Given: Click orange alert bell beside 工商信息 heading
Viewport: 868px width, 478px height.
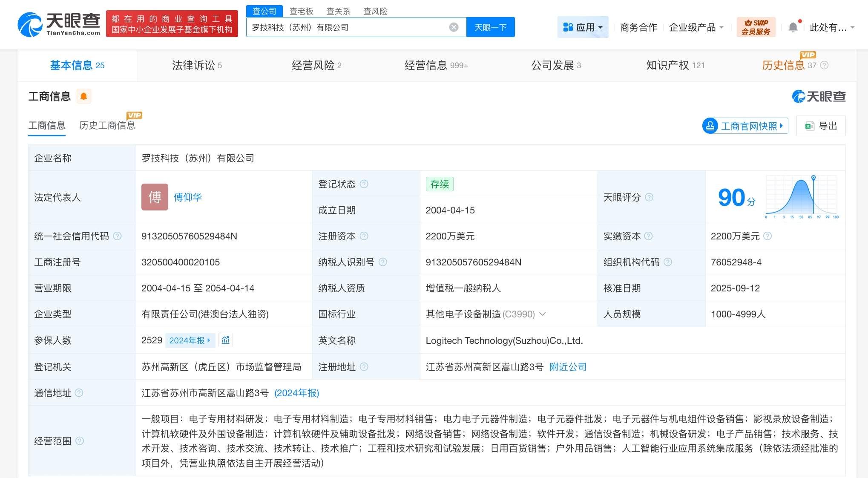Looking at the screenshot, I should pyautogui.click(x=84, y=96).
